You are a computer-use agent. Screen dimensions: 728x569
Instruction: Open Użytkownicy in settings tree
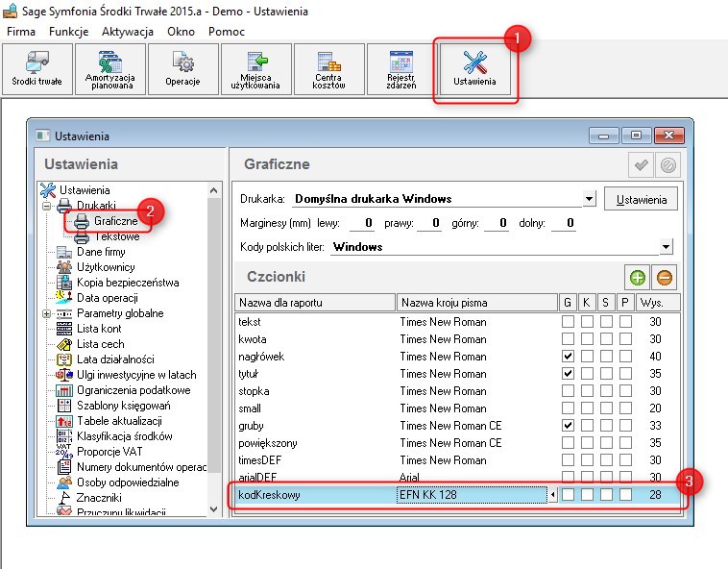pyautogui.click(x=106, y=267)
